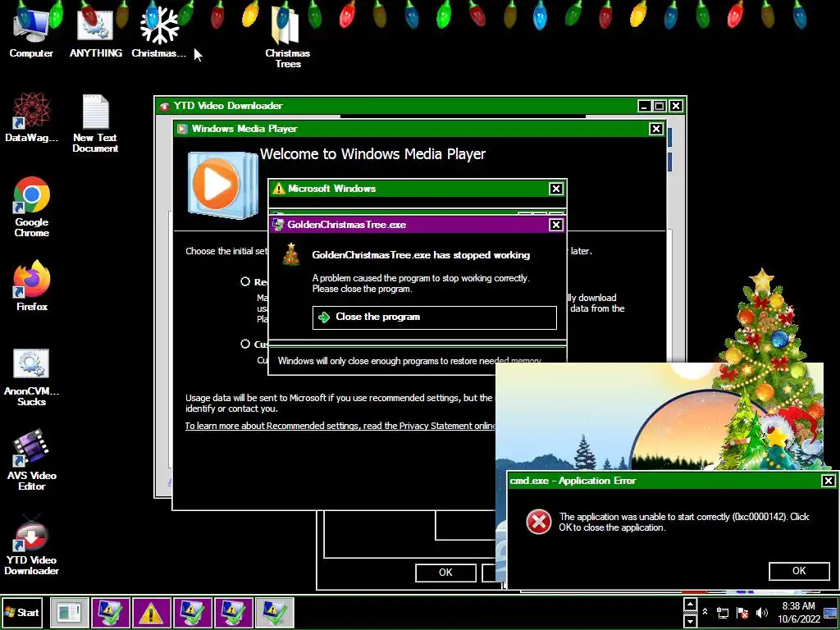Click the taskbar scroll down arrow
Screen dimensions: 840x630
[x=691, y=620]
